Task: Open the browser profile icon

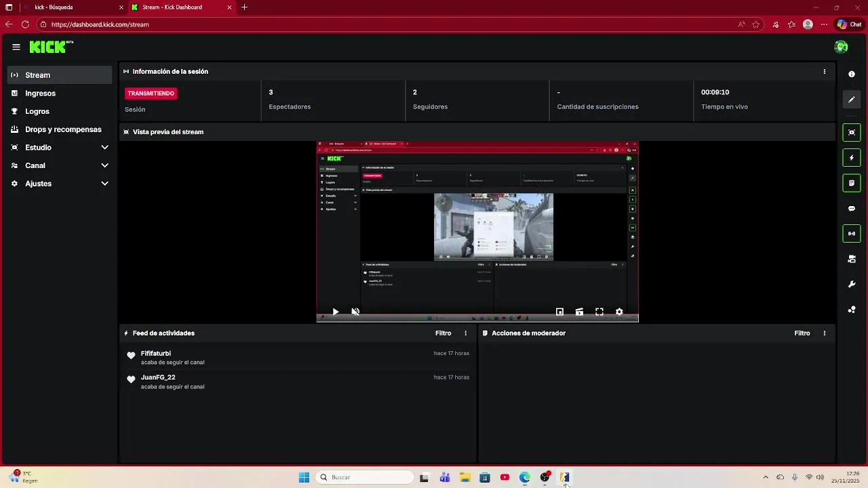Action: pos(808,24)
